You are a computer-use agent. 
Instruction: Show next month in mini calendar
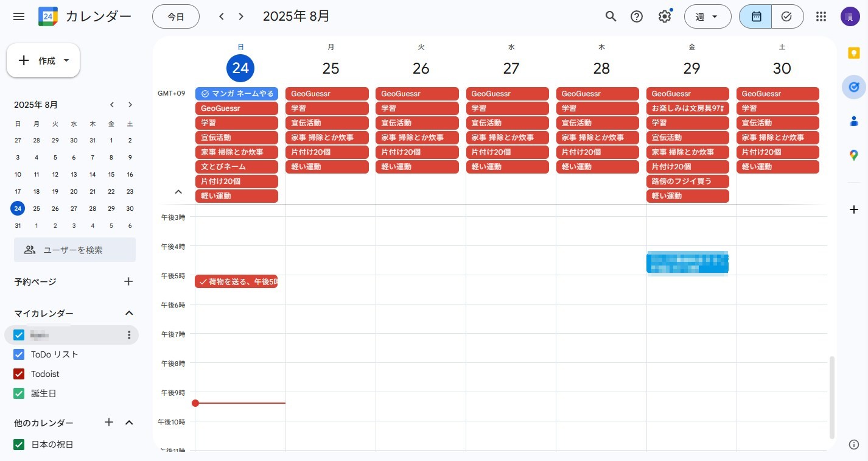[130, 105]
